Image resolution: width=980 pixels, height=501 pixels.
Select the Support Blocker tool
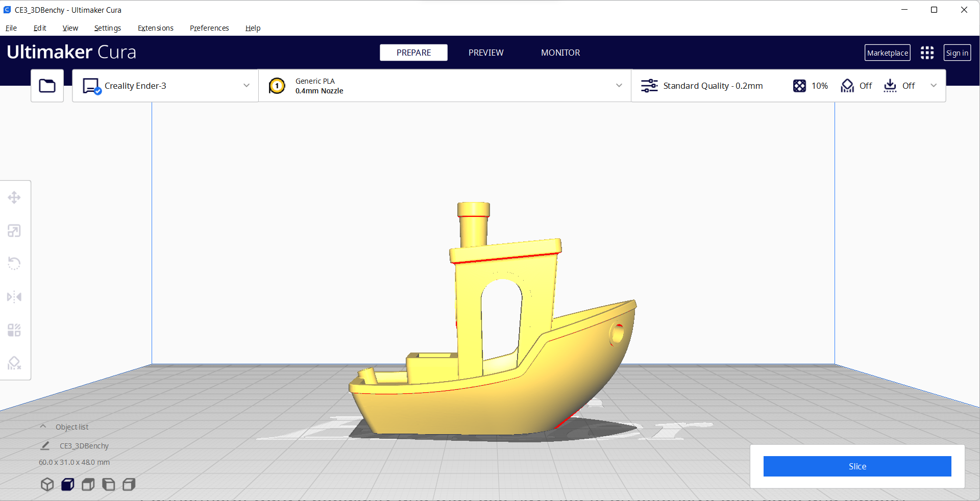pos(14,363)
